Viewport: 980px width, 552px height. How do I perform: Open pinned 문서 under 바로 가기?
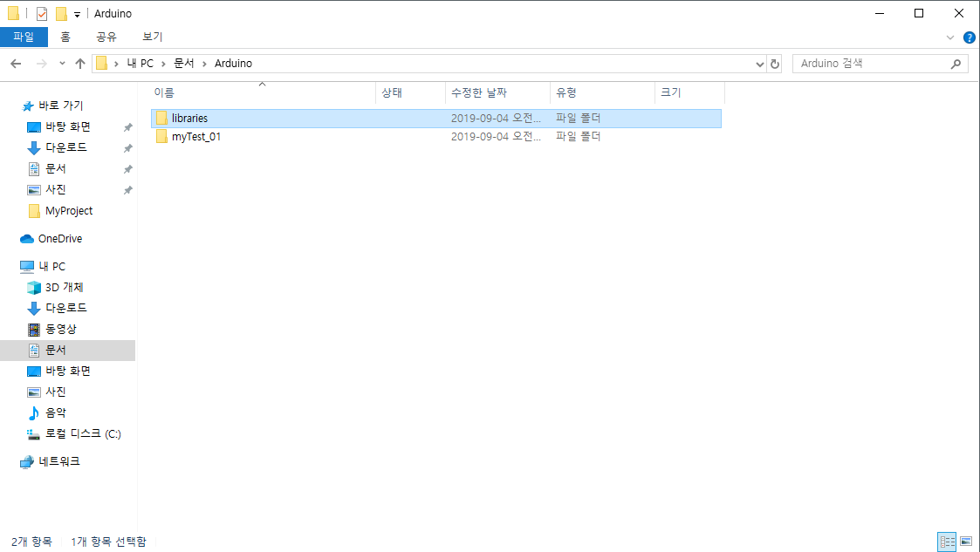pos(55,168)
